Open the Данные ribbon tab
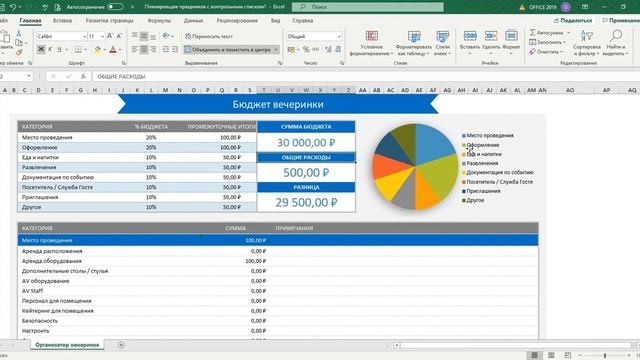Screen dimensions: 640x360 click(x=193, y=20)
